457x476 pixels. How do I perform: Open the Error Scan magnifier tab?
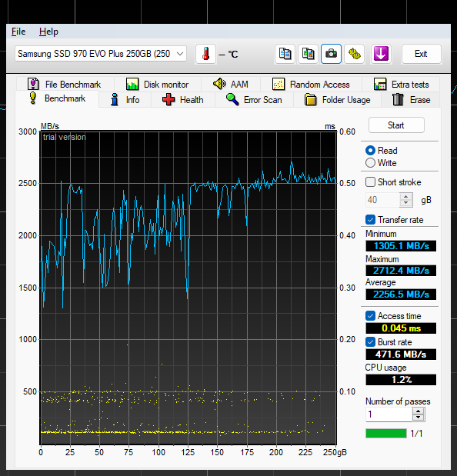pyautogui.click(x=254, y=100)
